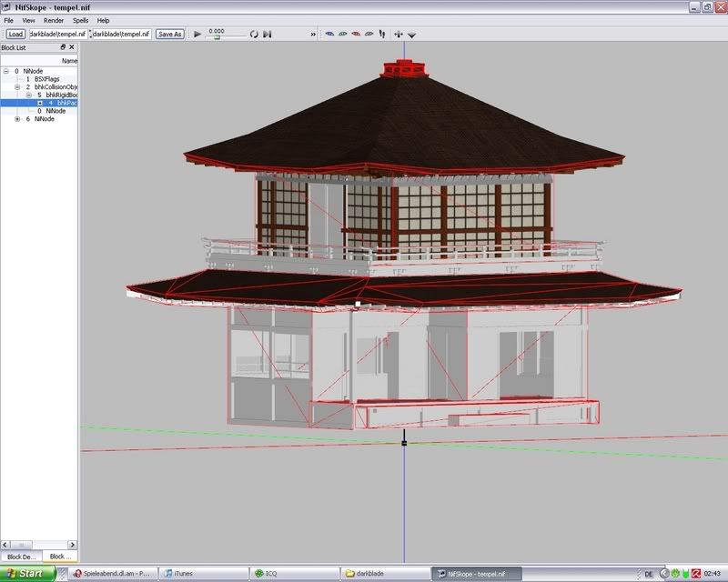
Task: Collapse the 2 bhkCollisionObject node
Action: click(x=17, y=86)
